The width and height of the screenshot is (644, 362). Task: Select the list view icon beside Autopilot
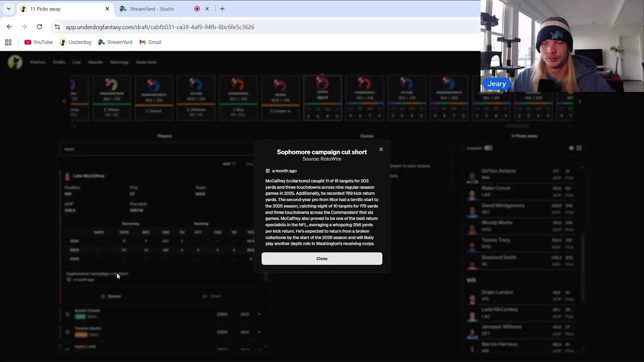pyautogui.click(x=579, y=148)
